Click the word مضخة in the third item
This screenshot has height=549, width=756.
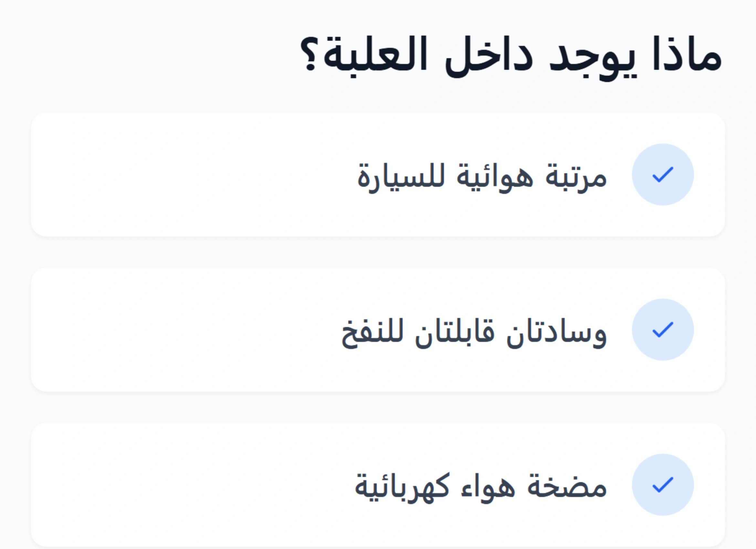coord(567,487)
